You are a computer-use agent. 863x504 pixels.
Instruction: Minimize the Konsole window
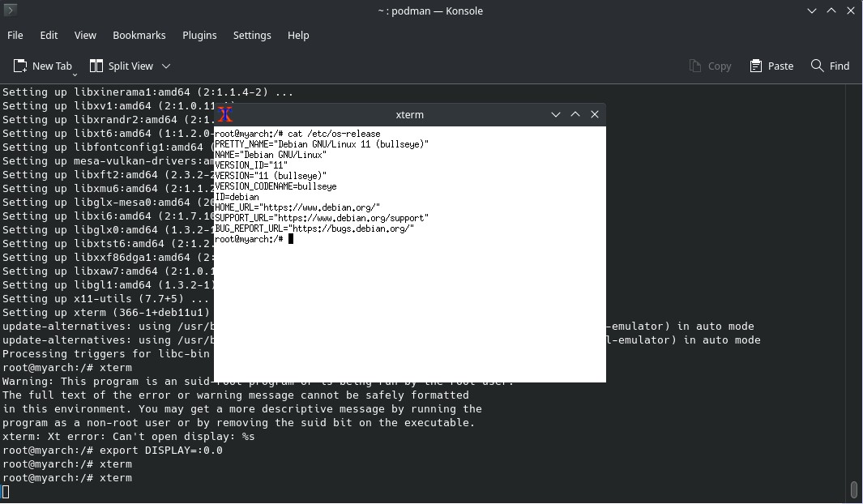812,11
